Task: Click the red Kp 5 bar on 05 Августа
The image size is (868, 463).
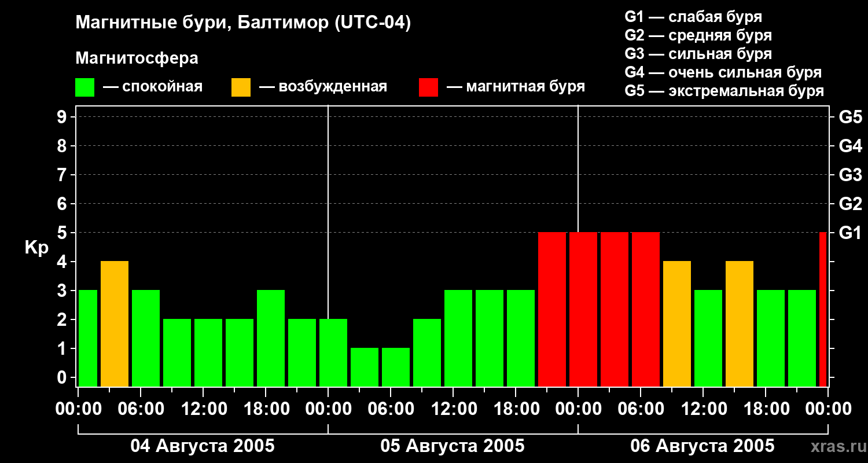Action: tap(552, 310)
